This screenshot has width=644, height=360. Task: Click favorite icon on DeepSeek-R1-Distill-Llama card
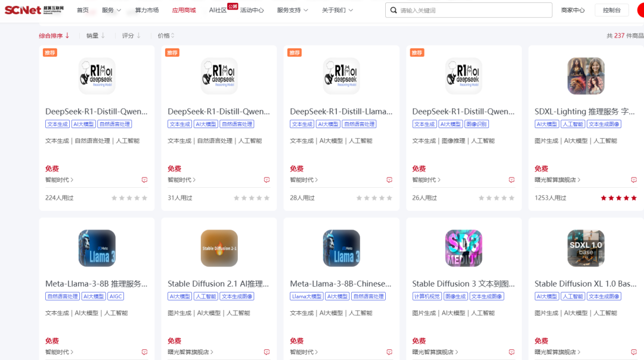[x=389, y=180]
